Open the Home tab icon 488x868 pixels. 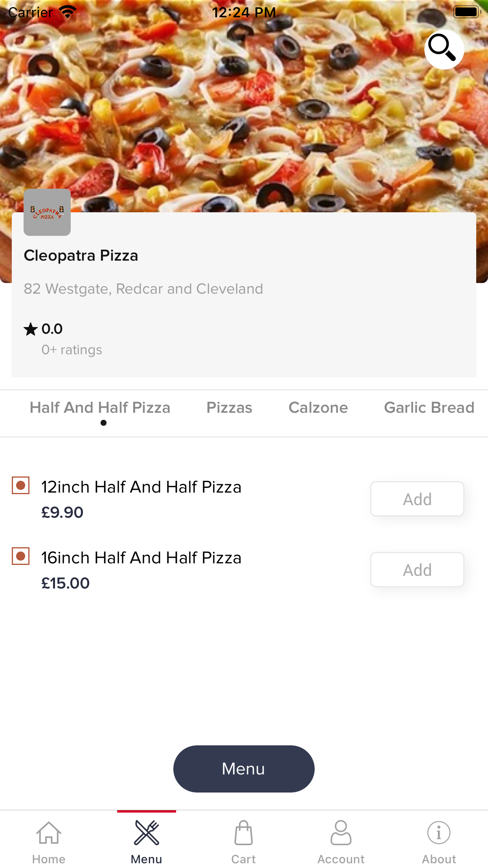pyautogui.click(x=49, y=833)
